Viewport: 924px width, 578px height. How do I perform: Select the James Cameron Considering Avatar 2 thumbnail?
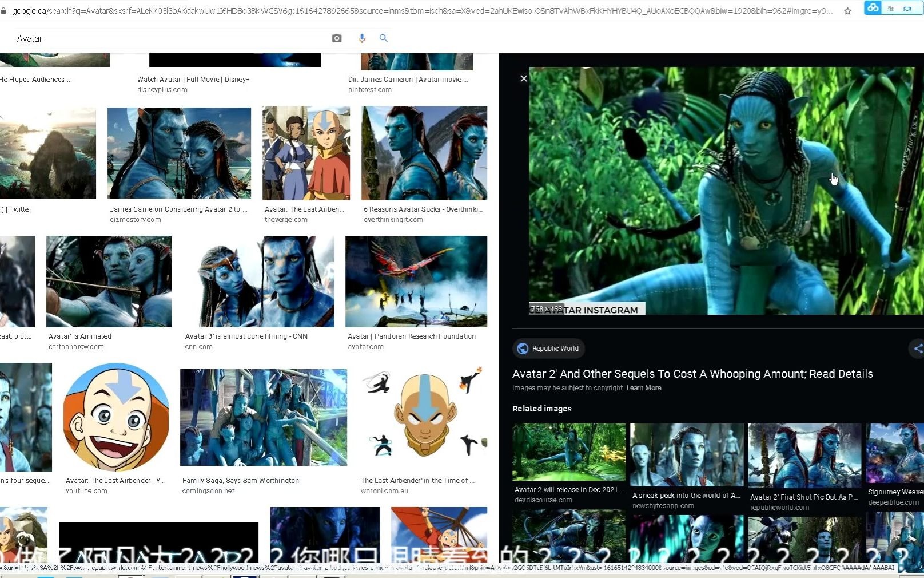click(x=179, y=153)
